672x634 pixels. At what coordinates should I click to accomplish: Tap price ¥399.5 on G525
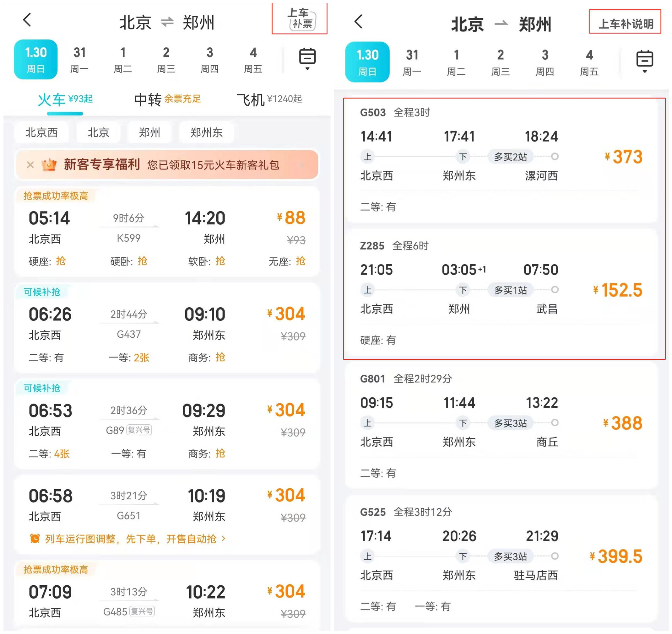click(615, 556)
